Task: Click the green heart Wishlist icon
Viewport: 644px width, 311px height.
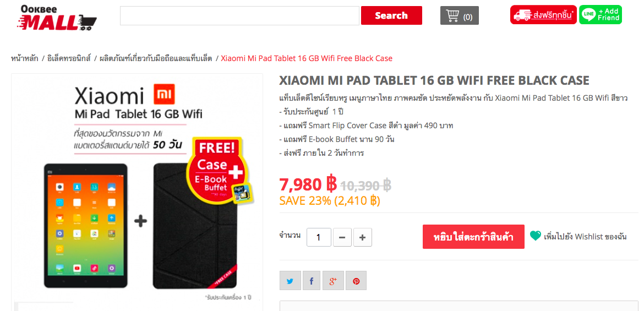Action: pos(535,236)
